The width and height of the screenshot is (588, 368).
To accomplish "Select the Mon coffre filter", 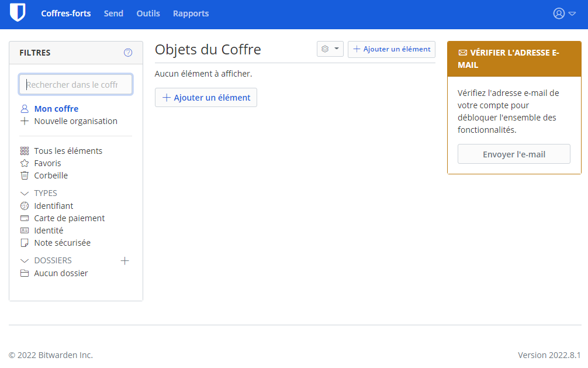I will (56, 109).
